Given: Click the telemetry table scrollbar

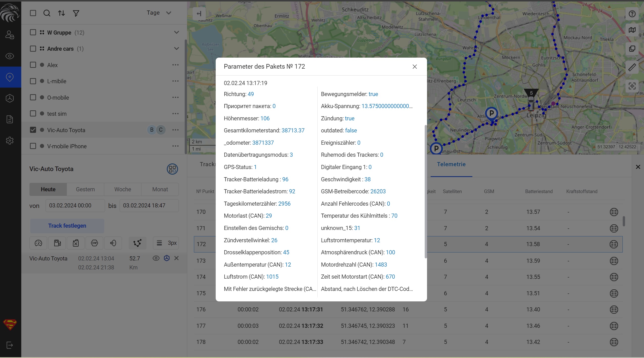Looking at the screenshot, I should point(624,222).
